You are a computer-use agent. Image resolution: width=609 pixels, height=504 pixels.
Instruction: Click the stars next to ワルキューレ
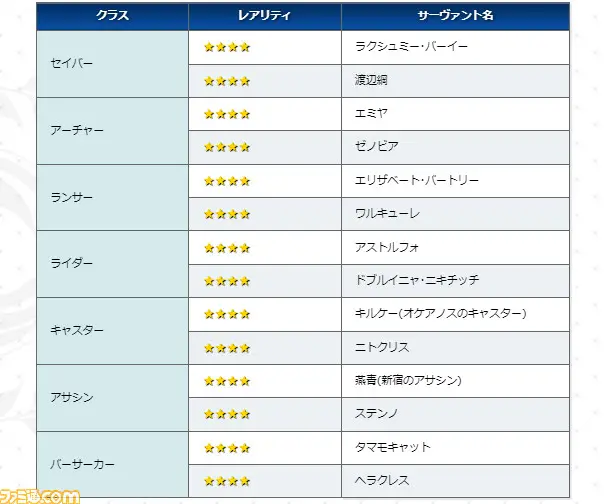click(226, 214)
